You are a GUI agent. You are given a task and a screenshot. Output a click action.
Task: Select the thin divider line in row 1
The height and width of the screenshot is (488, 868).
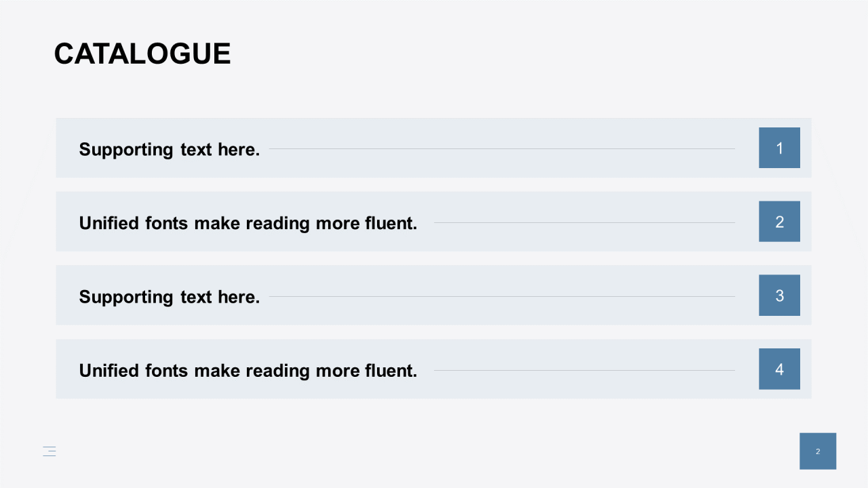(x=502, y=148)
